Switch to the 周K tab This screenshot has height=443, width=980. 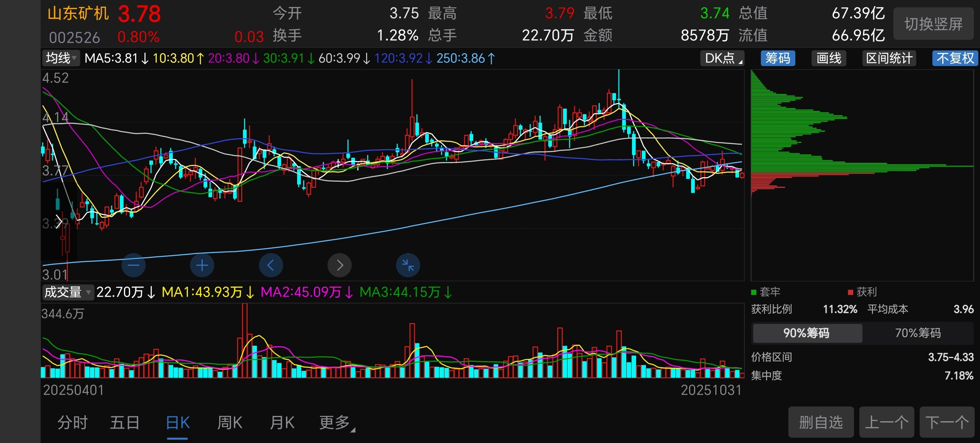(x=230, y=422)
